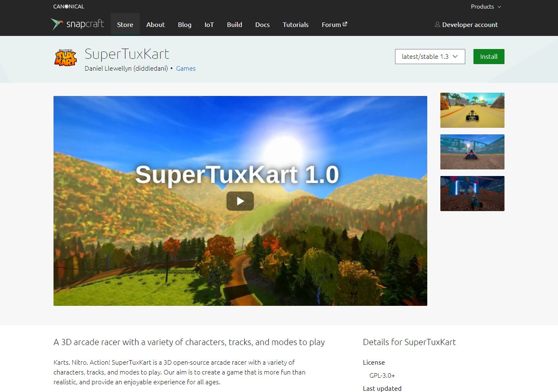
Task: Open the Build page
Action: point(234,24)
